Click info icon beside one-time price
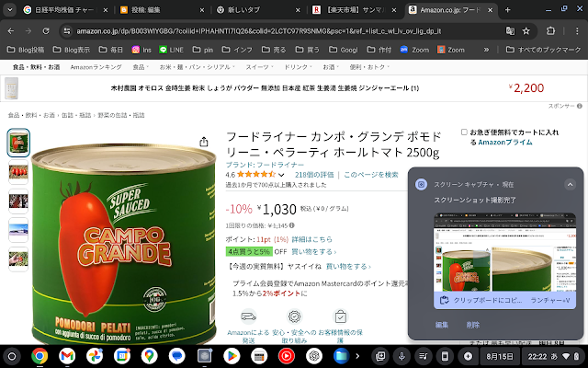This screenshot has width=588, height=368. pyautogui.click(x=292, y=225)
